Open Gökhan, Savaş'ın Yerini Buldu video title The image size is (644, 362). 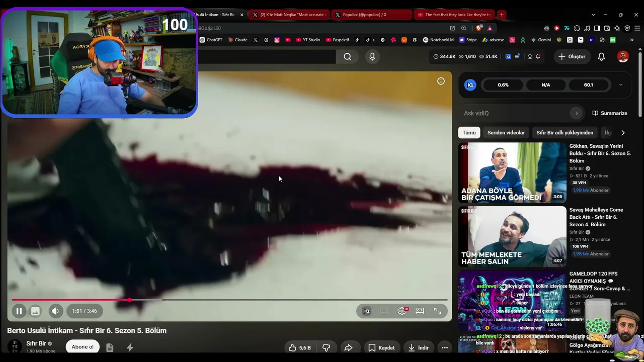click(x=600, y=153)
